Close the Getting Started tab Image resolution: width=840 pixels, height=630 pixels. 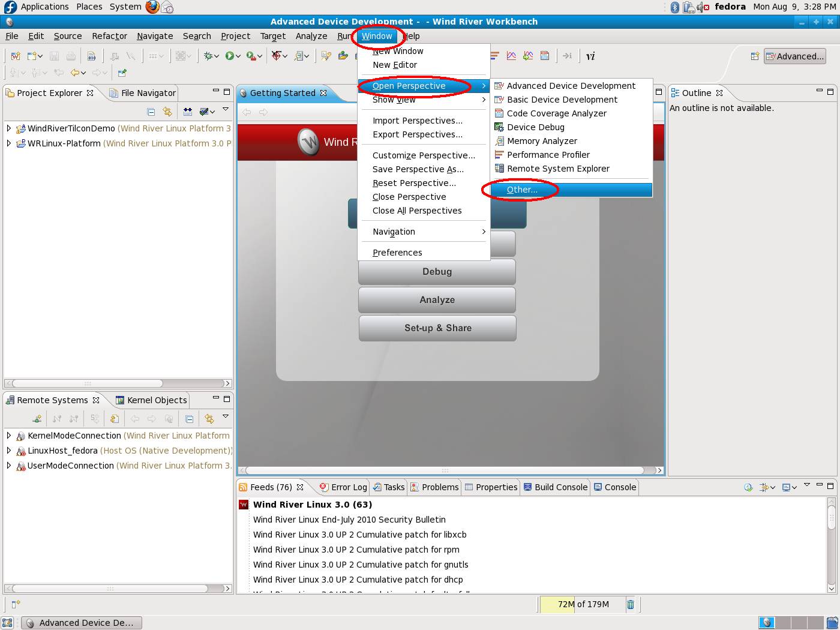[x=323, y=93]
